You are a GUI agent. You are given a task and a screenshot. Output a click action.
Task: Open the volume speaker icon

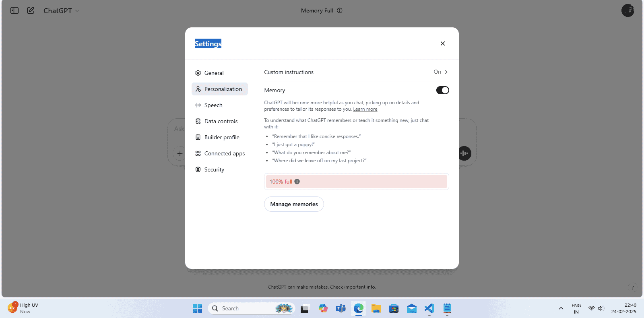point(601,308)
